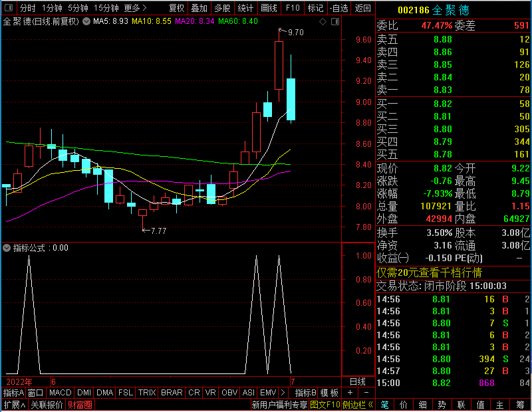
Task: Switch indicator to DMA
Action: (x=104, y=393)
